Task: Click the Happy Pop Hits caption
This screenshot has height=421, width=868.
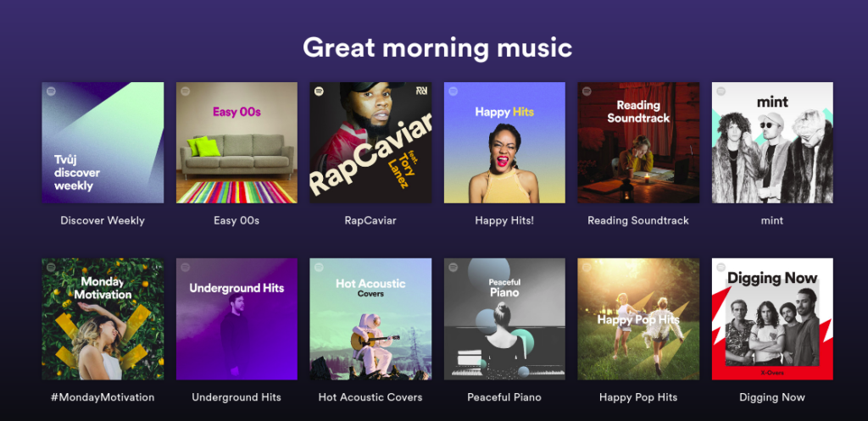Action: point(638,397)
